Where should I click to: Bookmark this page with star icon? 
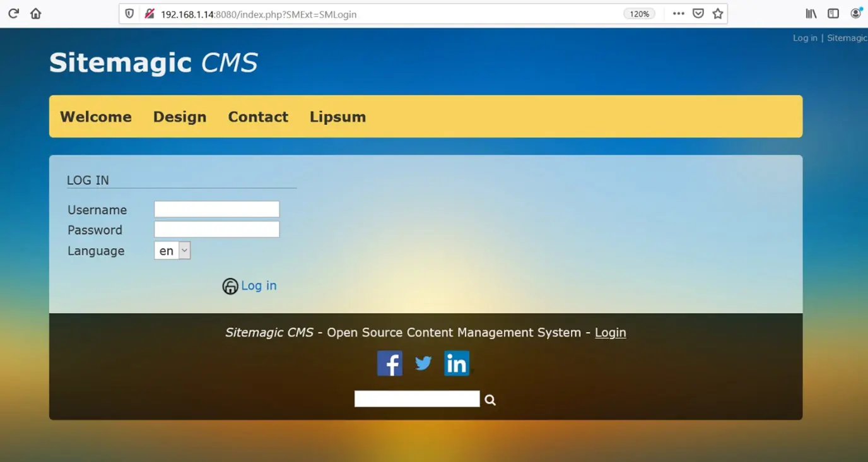pyautogui.click(x=718, y=13)
